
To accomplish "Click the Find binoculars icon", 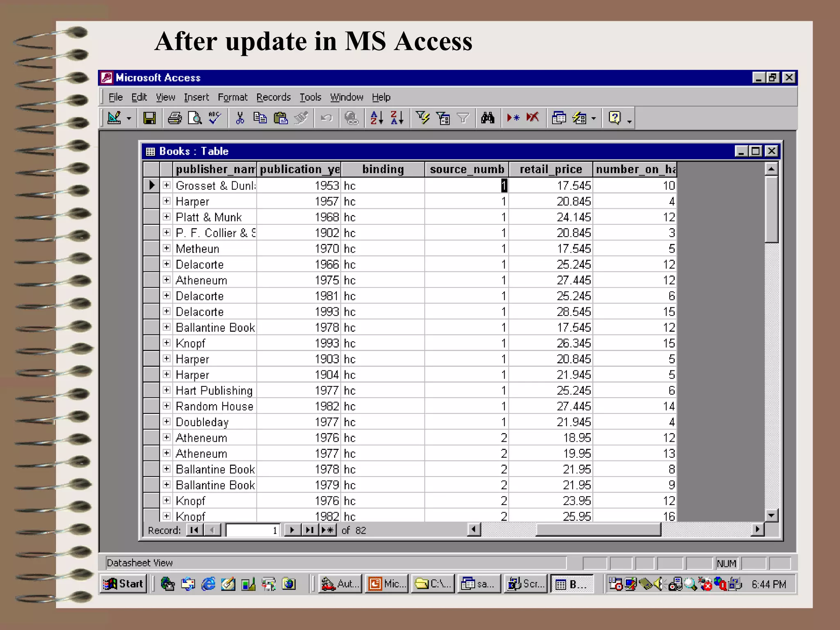I will pyautogui.click(x=488, y=119).
